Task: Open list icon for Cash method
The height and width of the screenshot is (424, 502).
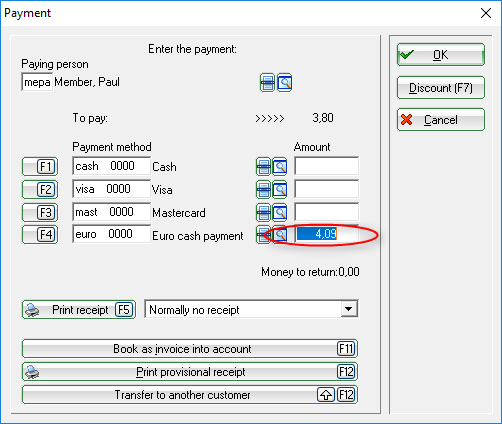Action: click(x=263, y=167)
